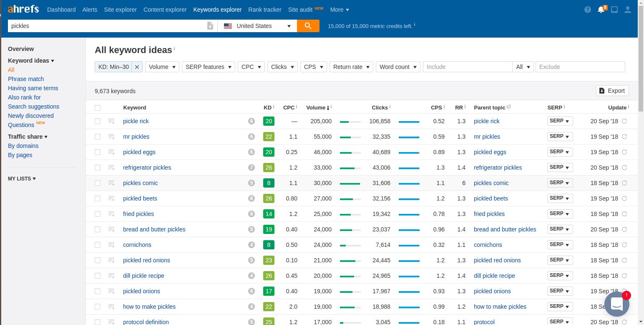Screen dimensions: 644x325
Task: Click the clicks bar for 'pickled eggs'
Action: tap(409, 152)
